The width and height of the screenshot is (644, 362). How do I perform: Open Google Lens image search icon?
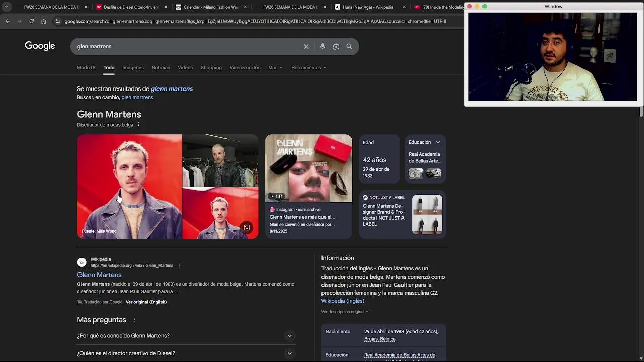[x=336, y=46]
